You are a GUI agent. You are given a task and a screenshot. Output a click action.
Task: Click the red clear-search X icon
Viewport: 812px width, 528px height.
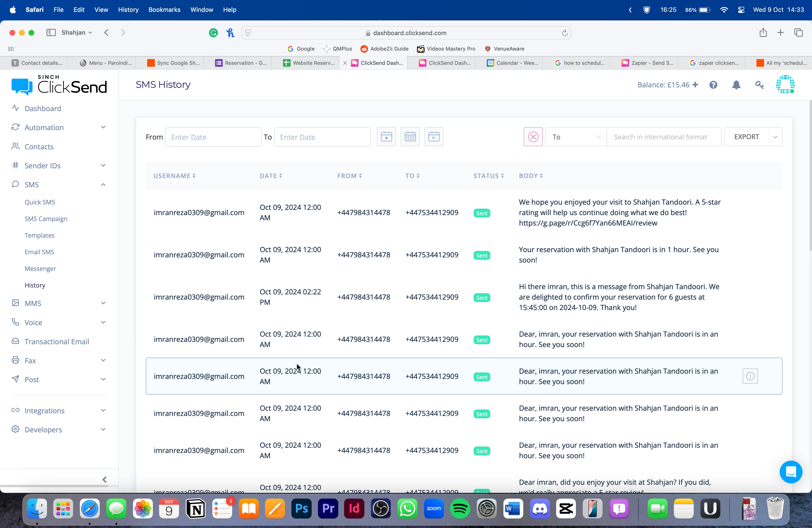533,137
